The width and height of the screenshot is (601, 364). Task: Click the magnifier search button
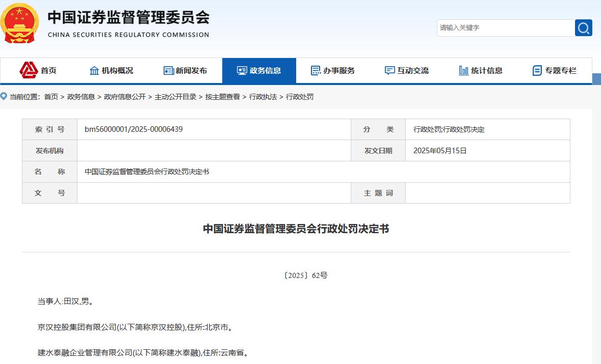583,28
